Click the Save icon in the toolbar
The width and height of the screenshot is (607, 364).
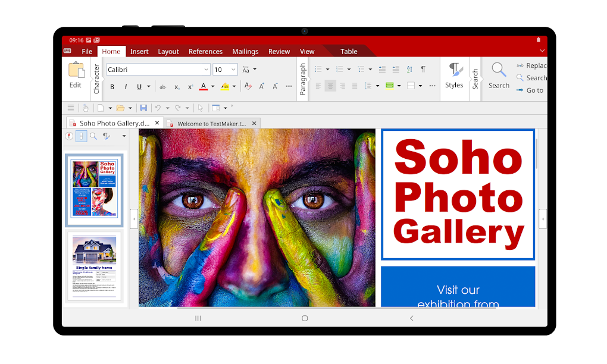pyautogui.click(x=143, y=108)
